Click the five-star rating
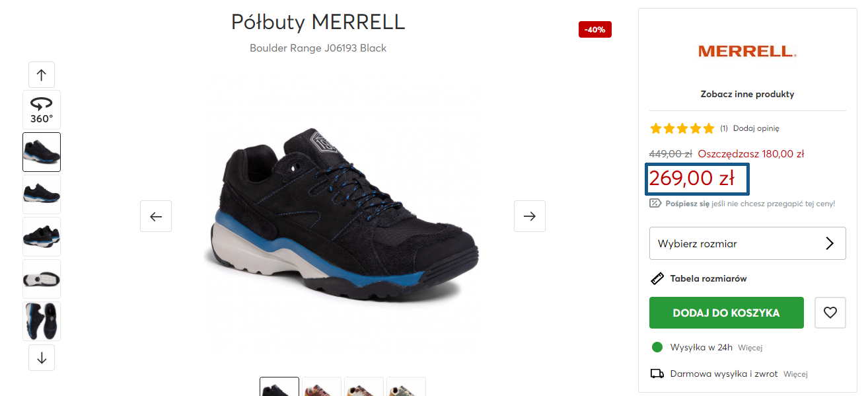This screenshot has width=868, height=396. [x=682, y=128]
